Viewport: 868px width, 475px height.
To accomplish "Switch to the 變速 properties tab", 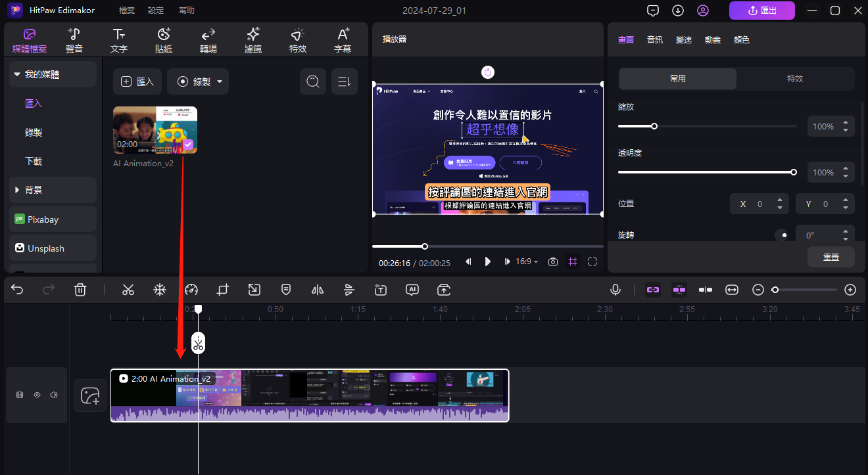I will (x=684, y=40).
